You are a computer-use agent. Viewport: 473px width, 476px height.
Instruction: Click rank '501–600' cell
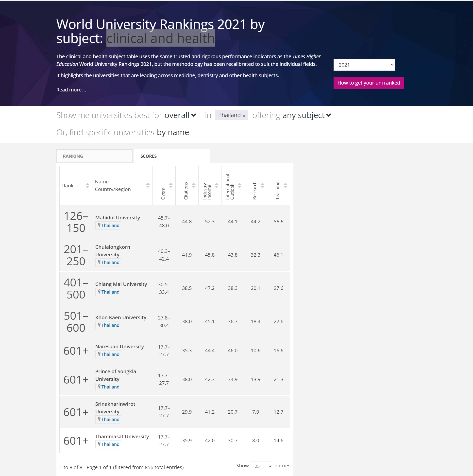76,322
